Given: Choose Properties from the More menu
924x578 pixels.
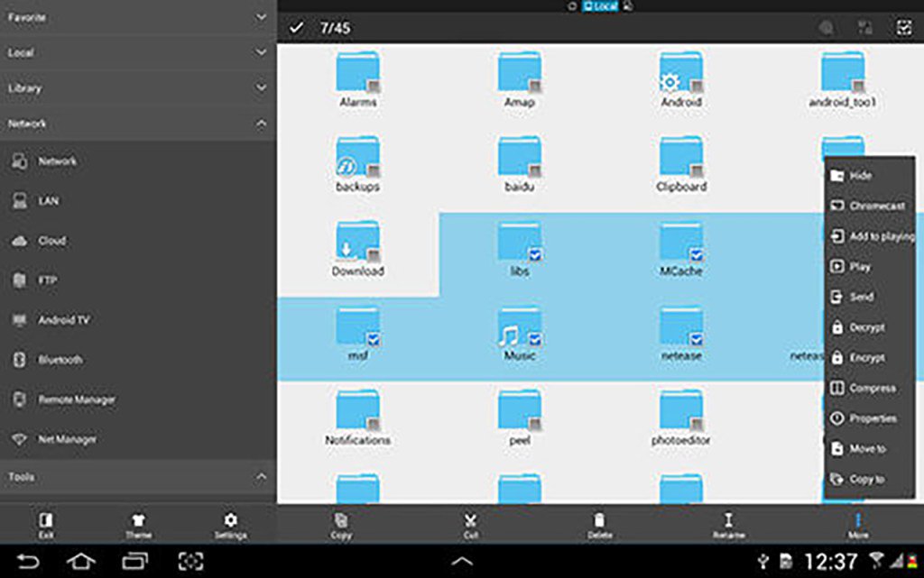Looking at the screenshot, I should pyautogui.click(x=870, y=418).
